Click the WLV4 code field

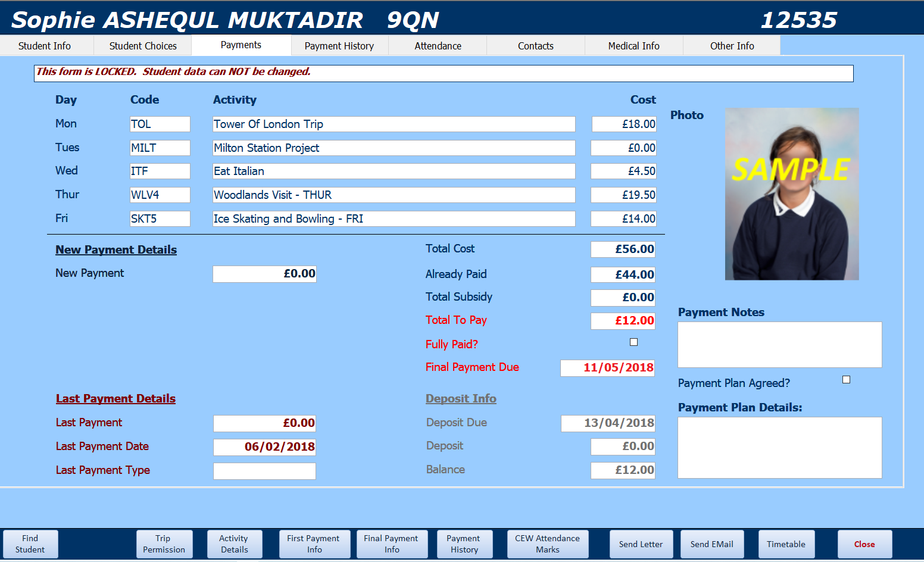(160, 195)
